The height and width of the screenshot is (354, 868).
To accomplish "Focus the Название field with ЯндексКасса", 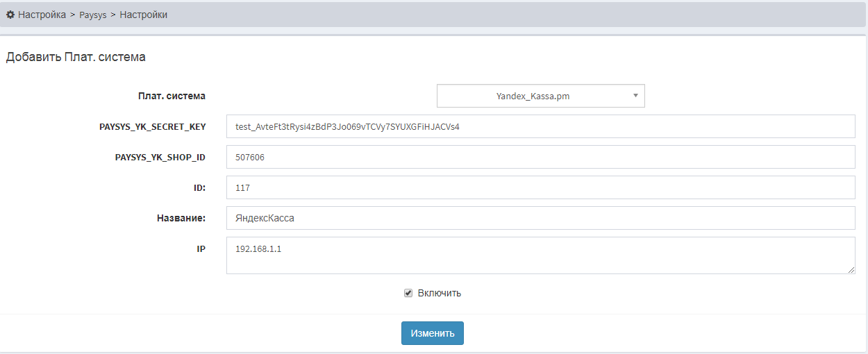I will (x=540, y=218).
